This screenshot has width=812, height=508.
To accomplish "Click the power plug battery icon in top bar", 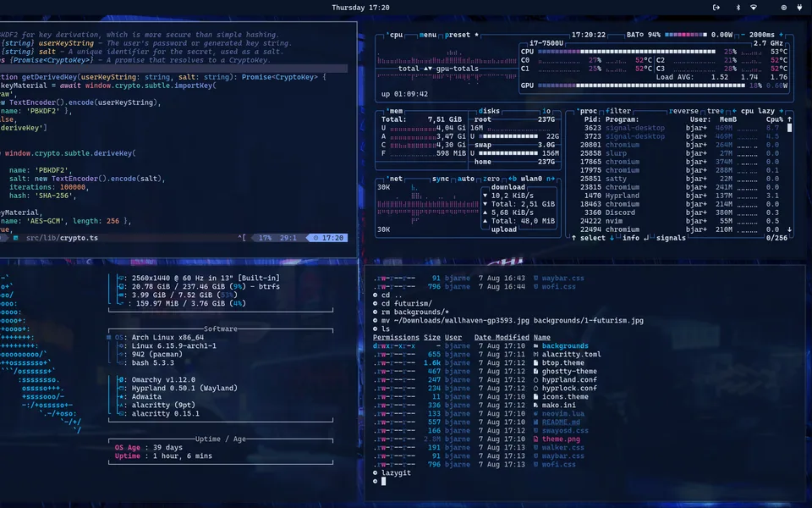I will coord(799,8).
